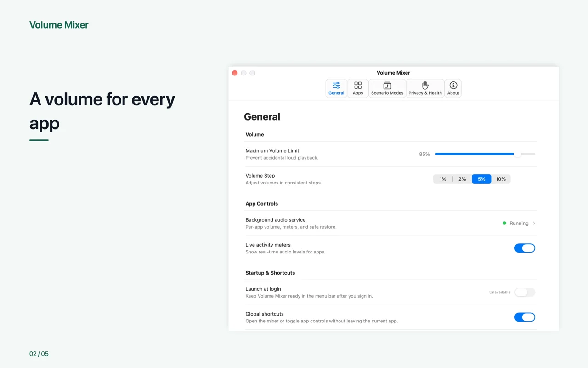
Task: Click the Scenario Modes stack icon
Action: click(387, 85)
